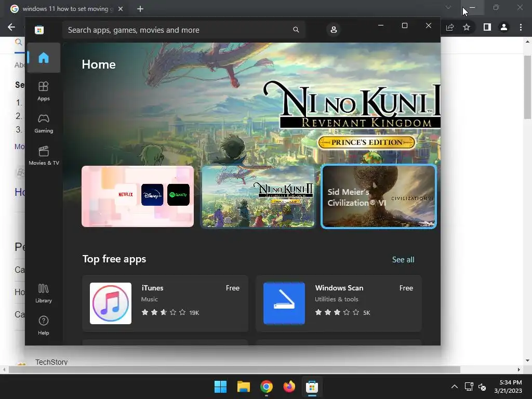The width and height of the screenshot is (532, 399).
Task: Click the Top free apps heading
Action: [x=114, y=259]
